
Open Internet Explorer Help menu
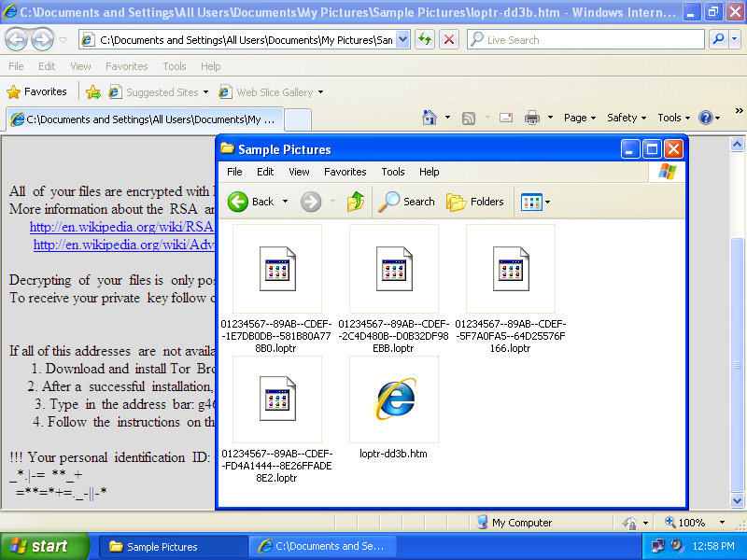(x=211, y=66)
